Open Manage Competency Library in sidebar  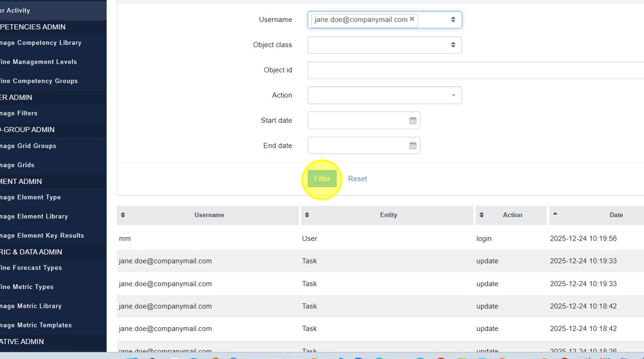pos(41,43)
